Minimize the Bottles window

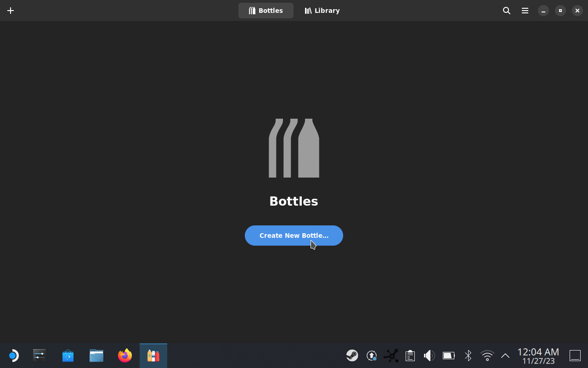(543, 11)
